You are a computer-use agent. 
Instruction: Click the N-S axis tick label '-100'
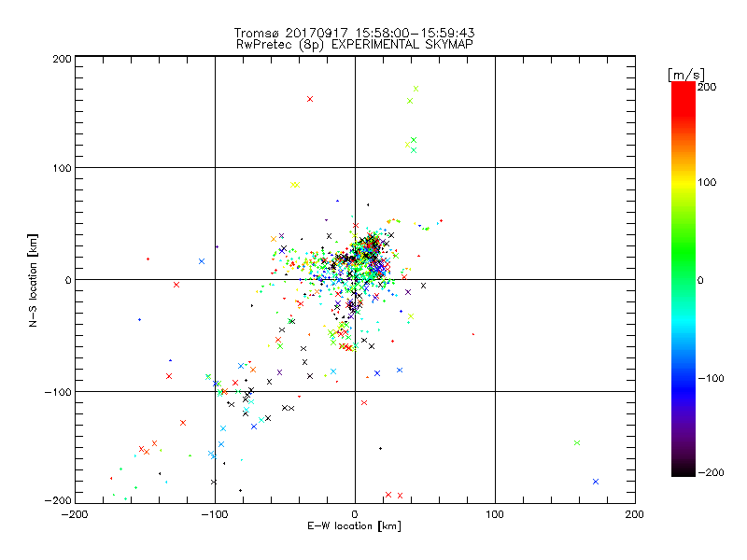58,392
